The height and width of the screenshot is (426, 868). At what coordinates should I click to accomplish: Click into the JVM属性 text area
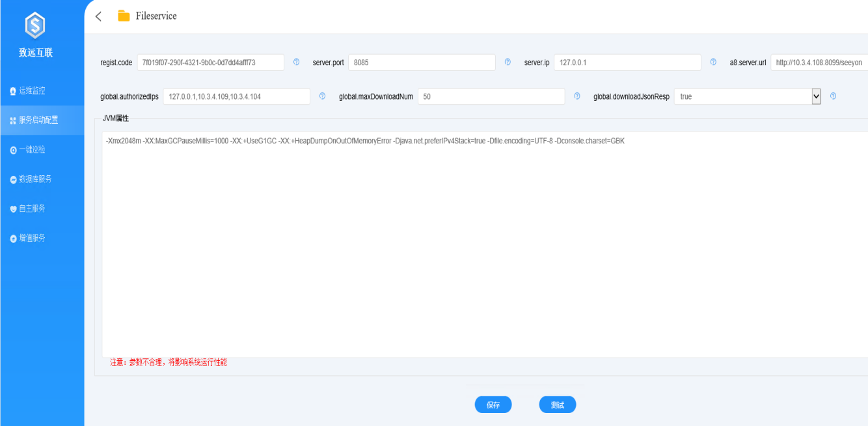[x=485, y=244]
